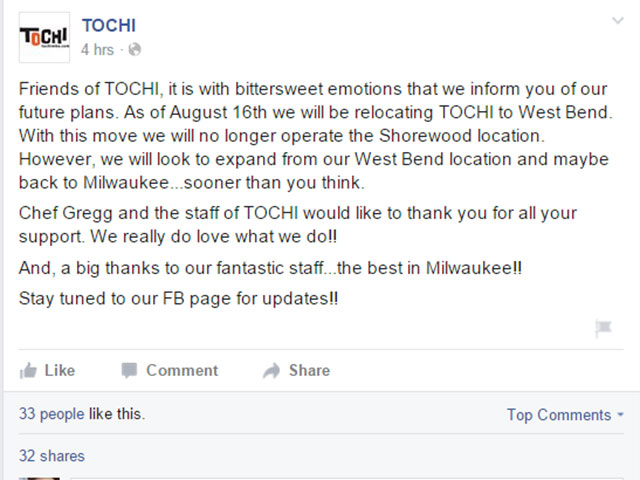Click the thumbs-up Like icon
The width and height of the screenshot is (640, 480).
coord(28,371)
